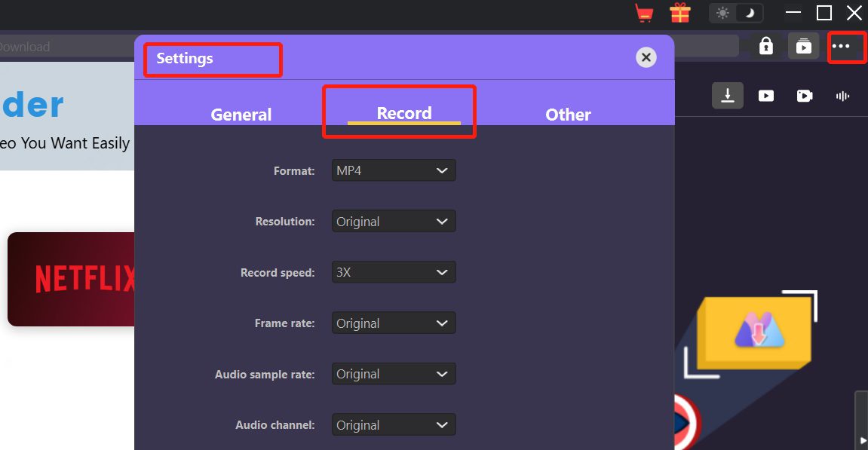Click the Netflix thumbnail card
This screenshot has width=868, height=450.
coord(72,279)
